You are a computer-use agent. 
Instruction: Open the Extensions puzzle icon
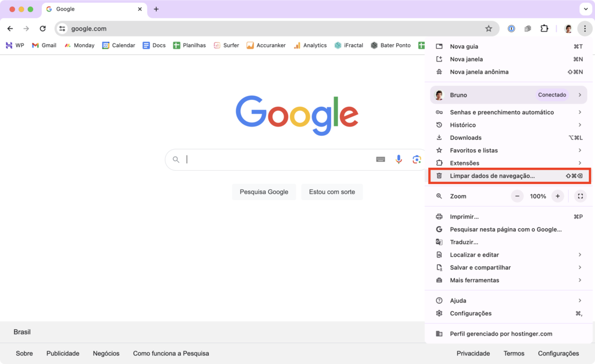coord(544,28)
